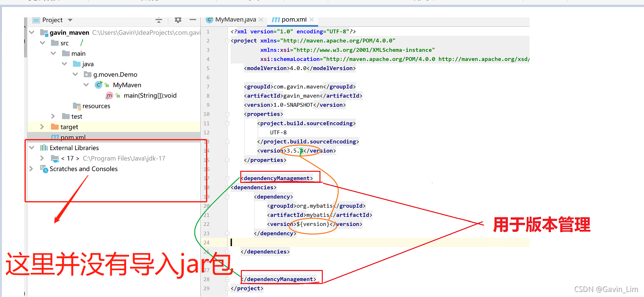Hide the Project panel with the minimize icon
The width and height of the screenshot is (644, 297).
(193, 20)
